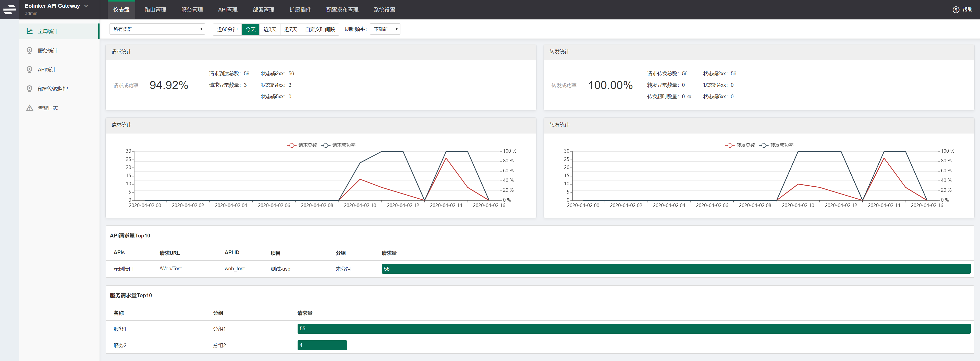
Task: Click the 服务2 request volume bar
Action: click(322, 345)
